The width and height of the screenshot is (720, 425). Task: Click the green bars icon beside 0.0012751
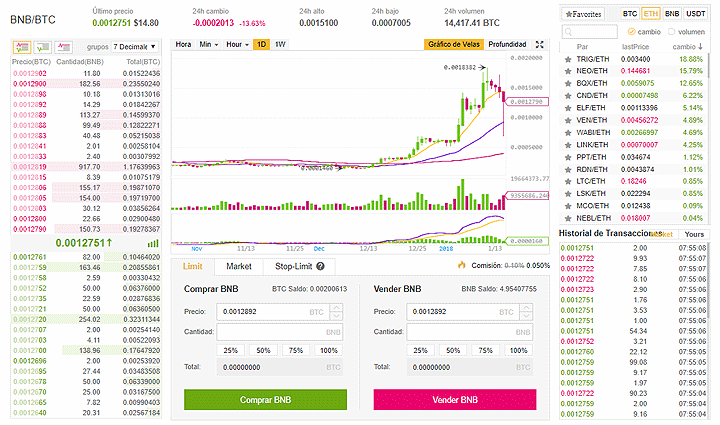153,243
